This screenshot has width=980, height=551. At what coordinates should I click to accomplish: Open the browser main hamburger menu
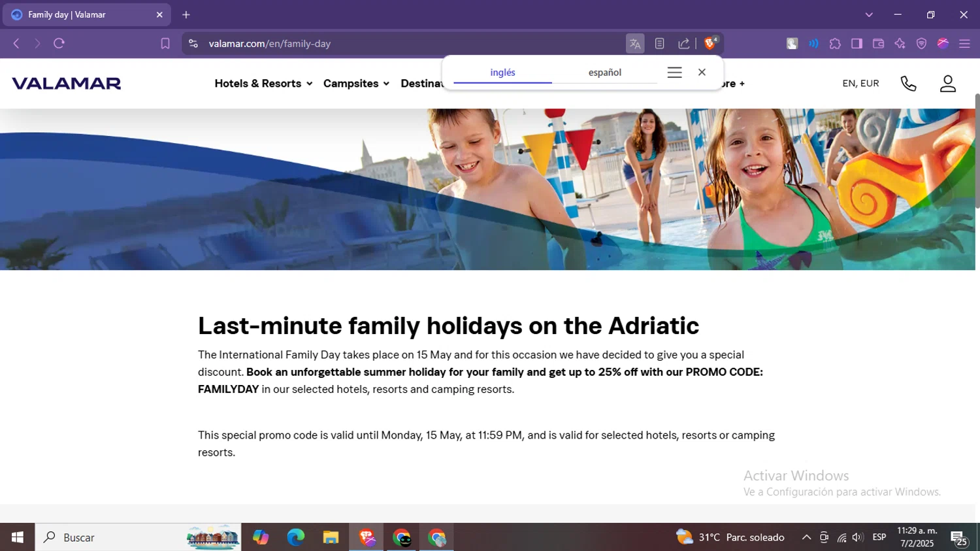coord(964,44)
